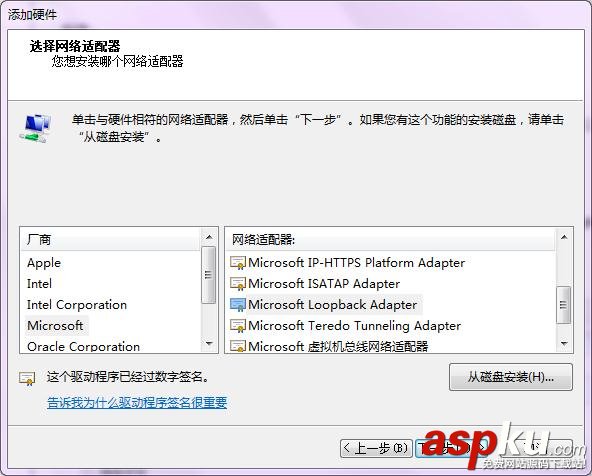Click the Teredo Tunneling adapter icon

(x=238, y=326)
